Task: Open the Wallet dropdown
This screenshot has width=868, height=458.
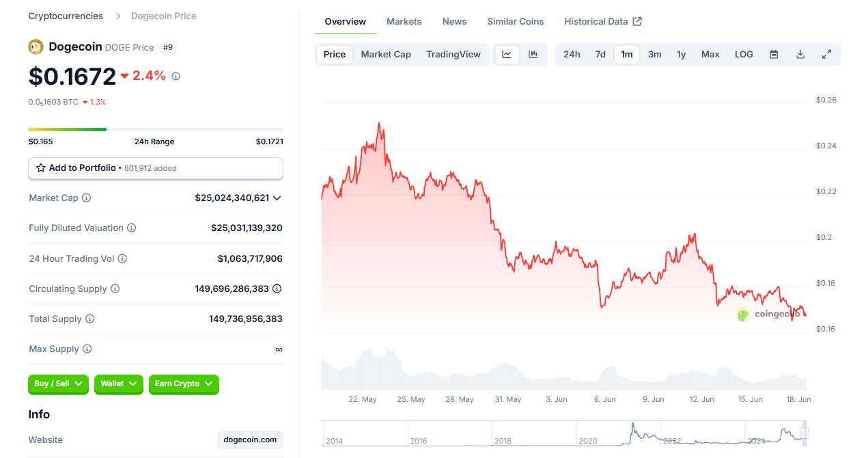Action: pos(119,384)
